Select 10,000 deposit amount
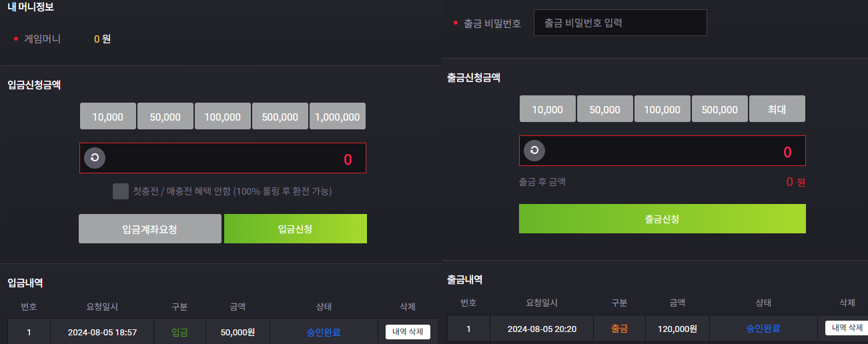Image resolution: width=868 pixels, height=344 pixels. tap(108, 116)
